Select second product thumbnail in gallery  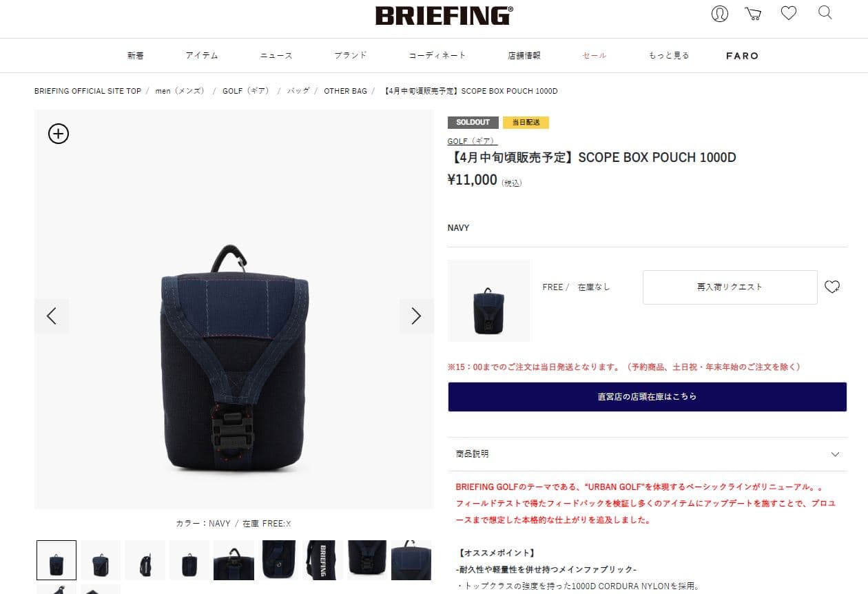(x=101, y=560)
